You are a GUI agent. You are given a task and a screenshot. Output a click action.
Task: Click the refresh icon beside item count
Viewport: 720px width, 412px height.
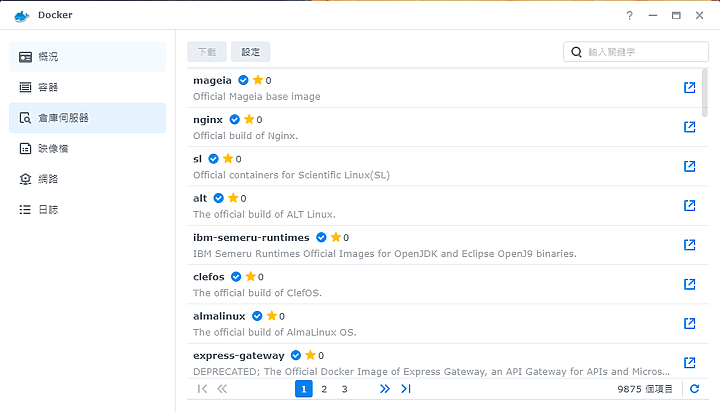(694, 389)
